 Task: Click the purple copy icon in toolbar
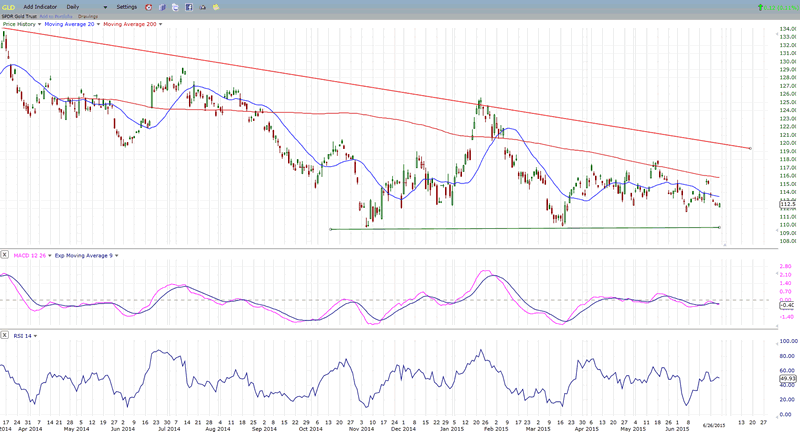tap(161, 7)
